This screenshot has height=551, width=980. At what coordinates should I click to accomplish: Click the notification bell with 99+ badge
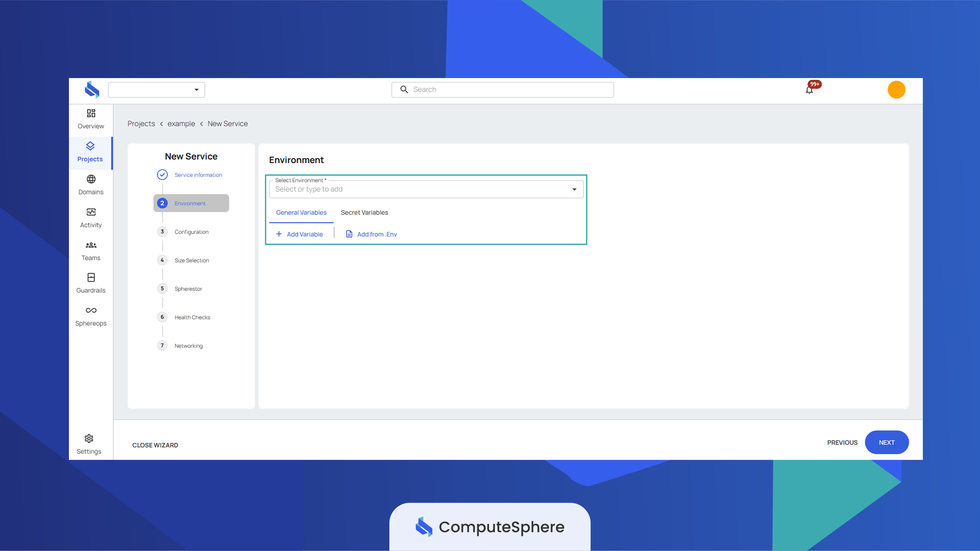(809, 90)
